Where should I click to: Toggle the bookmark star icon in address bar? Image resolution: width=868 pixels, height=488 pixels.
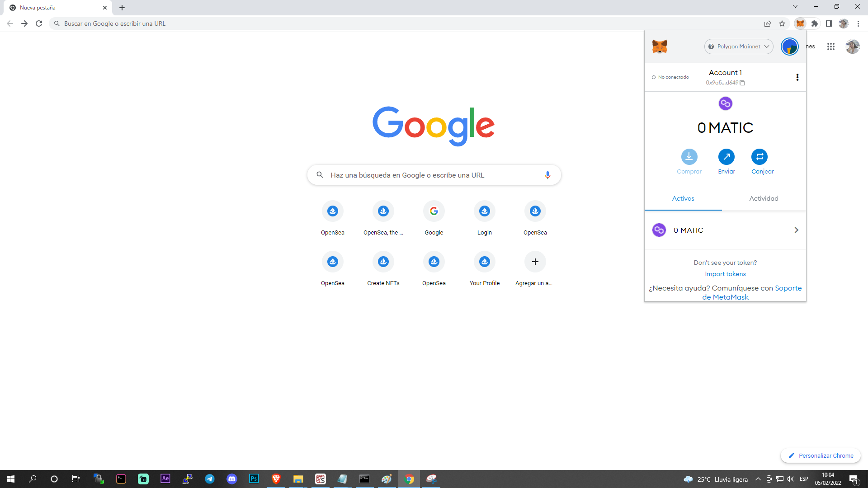click(783, 23)
